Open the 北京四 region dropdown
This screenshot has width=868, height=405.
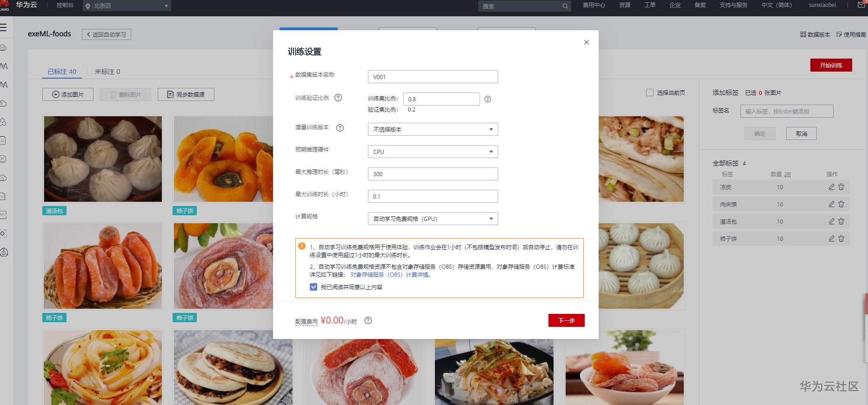[127, 6]
